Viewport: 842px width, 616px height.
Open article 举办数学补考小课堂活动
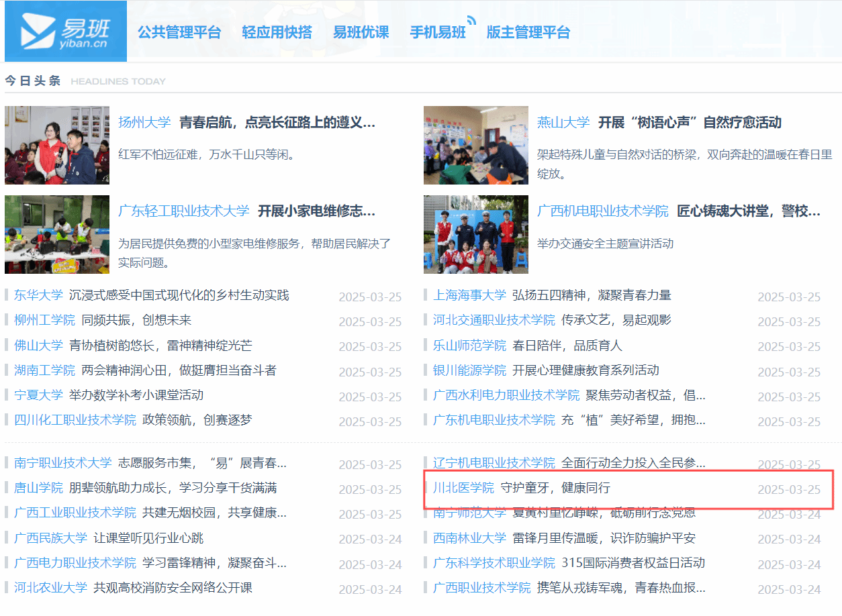[x=136, y=395]
